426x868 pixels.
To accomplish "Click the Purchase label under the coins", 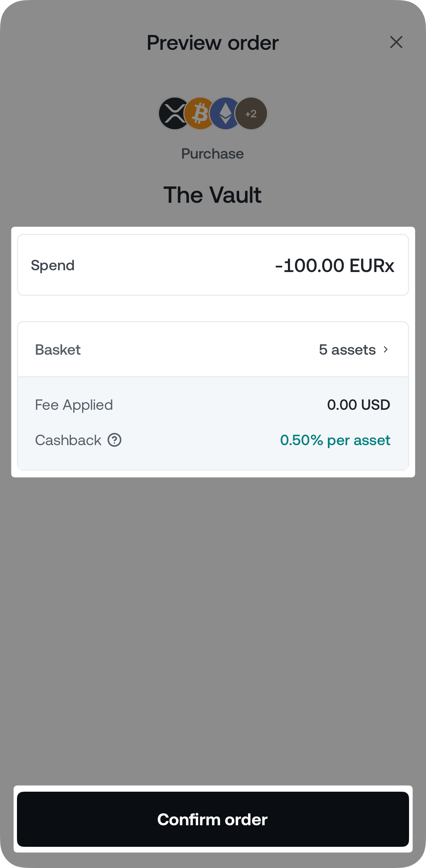I will click(x=213, y=154).
